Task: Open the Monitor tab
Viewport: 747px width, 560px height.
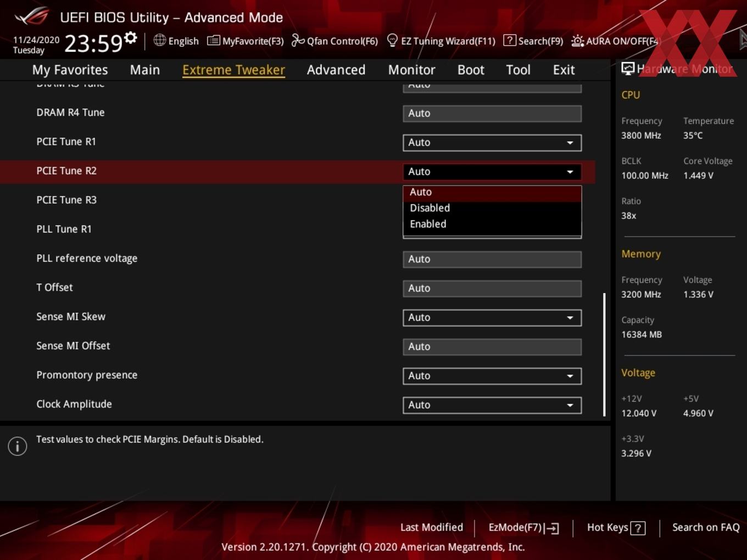Action: click(x=412, y=70)
